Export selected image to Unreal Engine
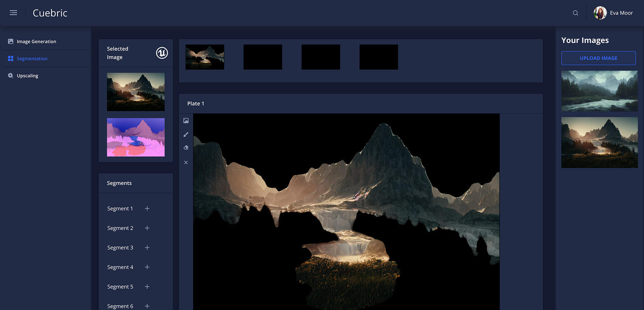The height and width of the screenshot is (310, 644). [x=162, y=53]
